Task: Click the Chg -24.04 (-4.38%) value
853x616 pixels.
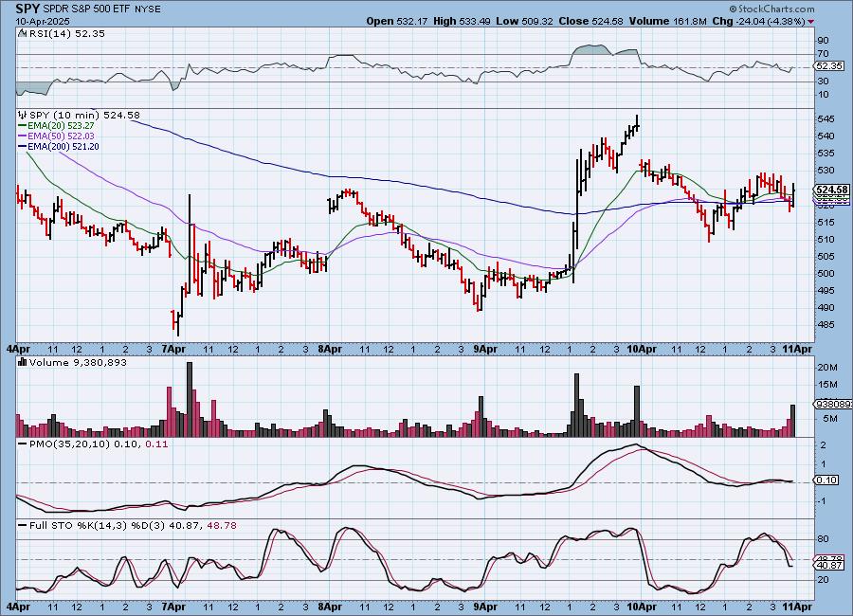Action: point(758,21)
